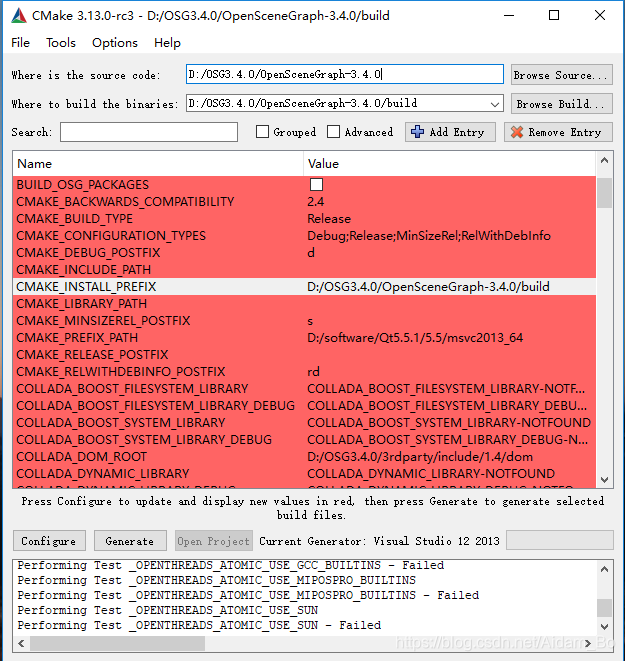Toggle the Grouped checkbox

[262, 132]
